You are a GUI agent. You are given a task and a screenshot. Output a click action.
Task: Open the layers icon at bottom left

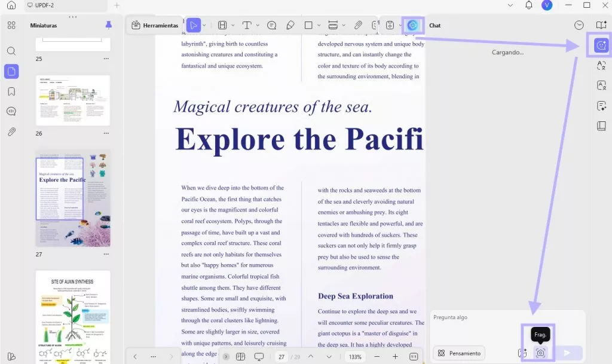(x=11, y=356)
